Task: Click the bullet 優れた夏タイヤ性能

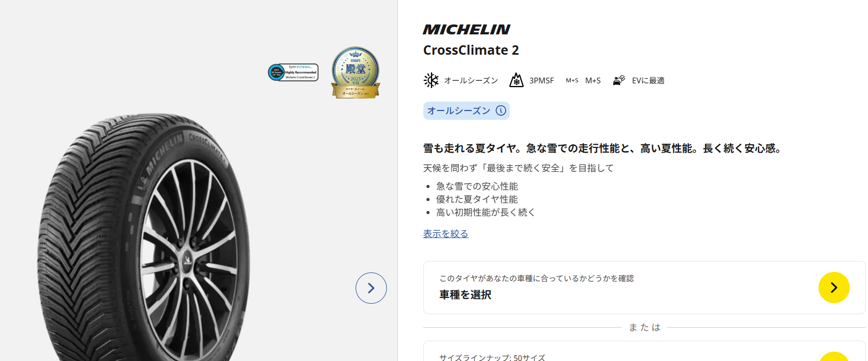Action: pyautogui.click(x=477, y=199)
